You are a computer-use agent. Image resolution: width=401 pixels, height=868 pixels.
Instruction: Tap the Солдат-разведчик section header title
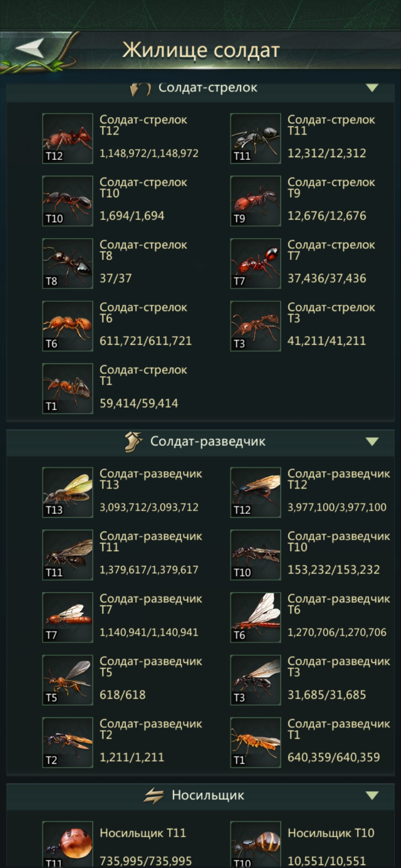[208, 441]
